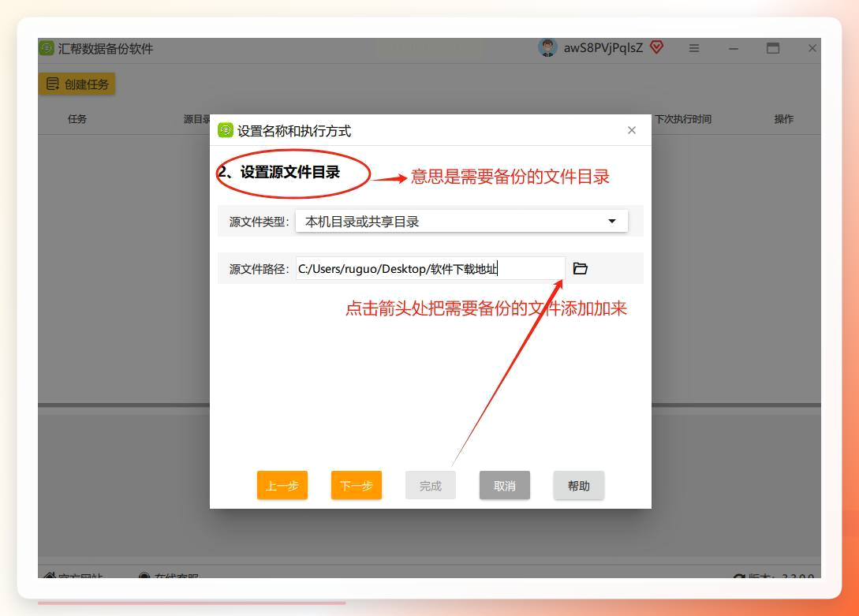Click the 下次执行时间 column header
The width and height of the screenshot is (859, 616).
pos(682,119)
